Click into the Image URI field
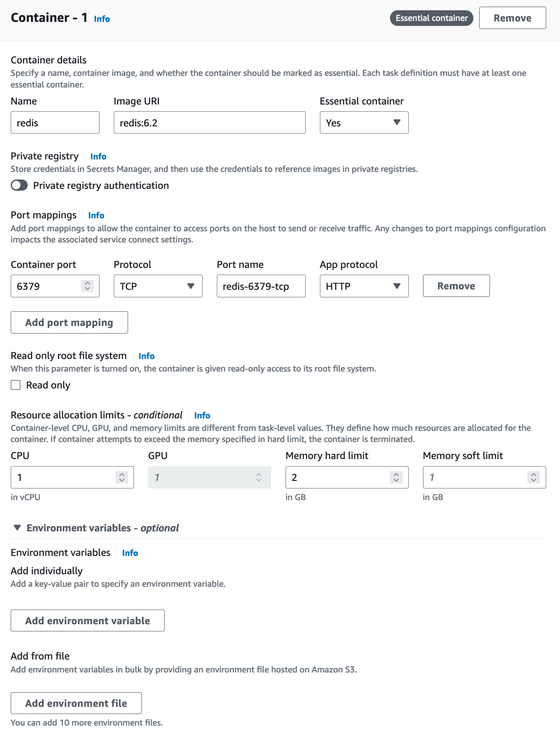 click(x=209, y=122)
